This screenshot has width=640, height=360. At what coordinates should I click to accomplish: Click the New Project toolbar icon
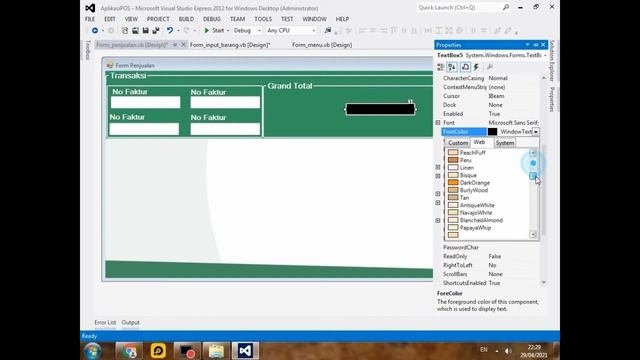[125, 31]
